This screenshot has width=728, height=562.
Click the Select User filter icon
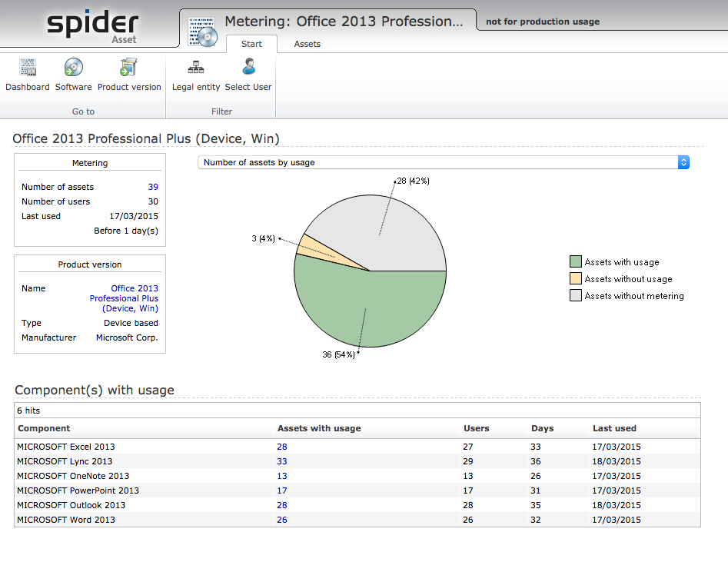[248, 68]
